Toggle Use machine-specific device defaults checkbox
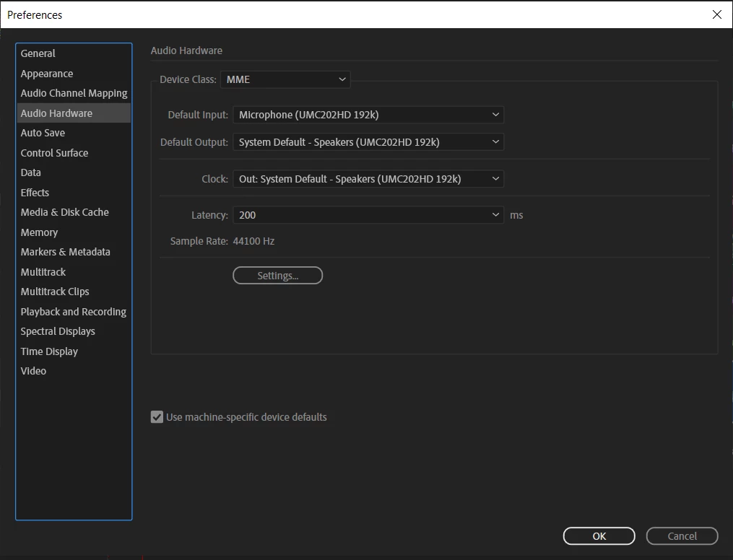 pos(157,417)
